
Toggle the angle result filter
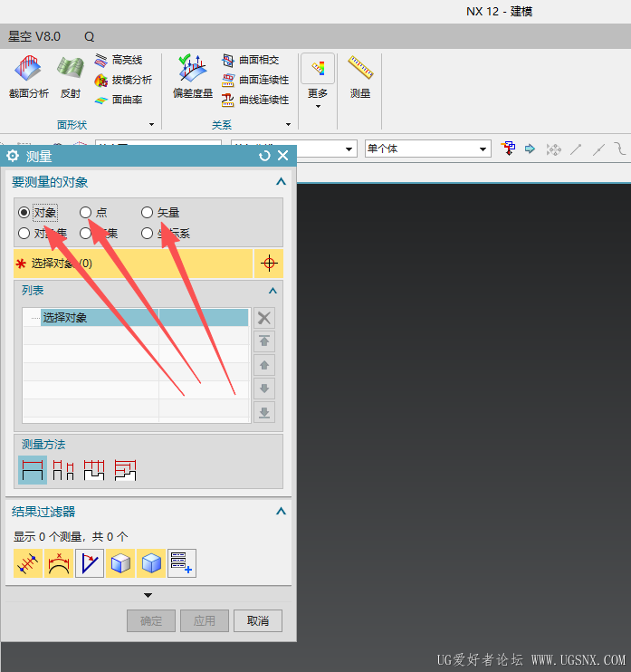pyautogui.click(x=90, y=563)
